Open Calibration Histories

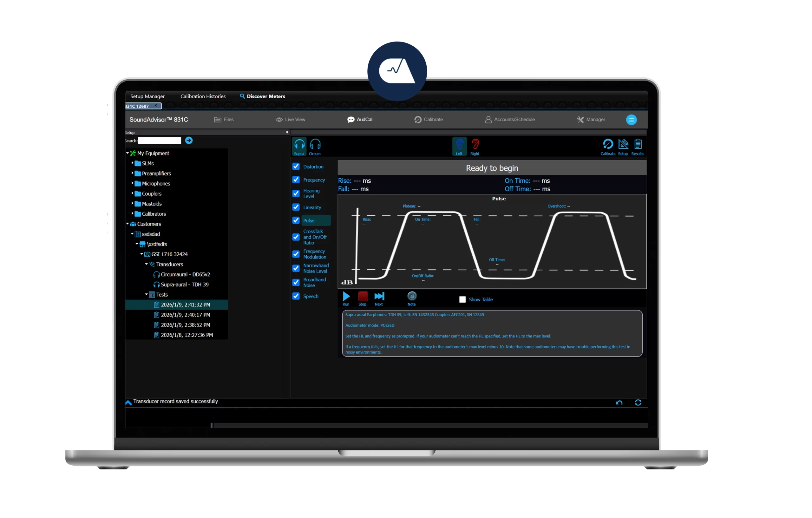click(203, 96)
